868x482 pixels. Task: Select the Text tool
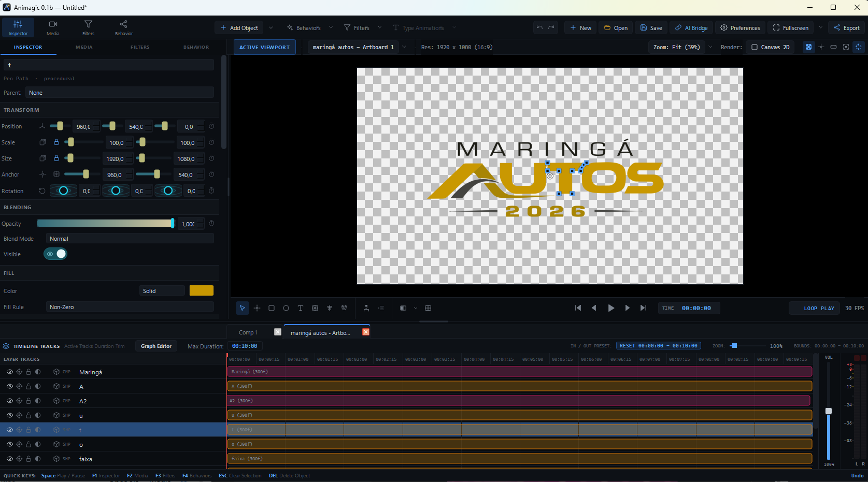[x=301, y=308]
